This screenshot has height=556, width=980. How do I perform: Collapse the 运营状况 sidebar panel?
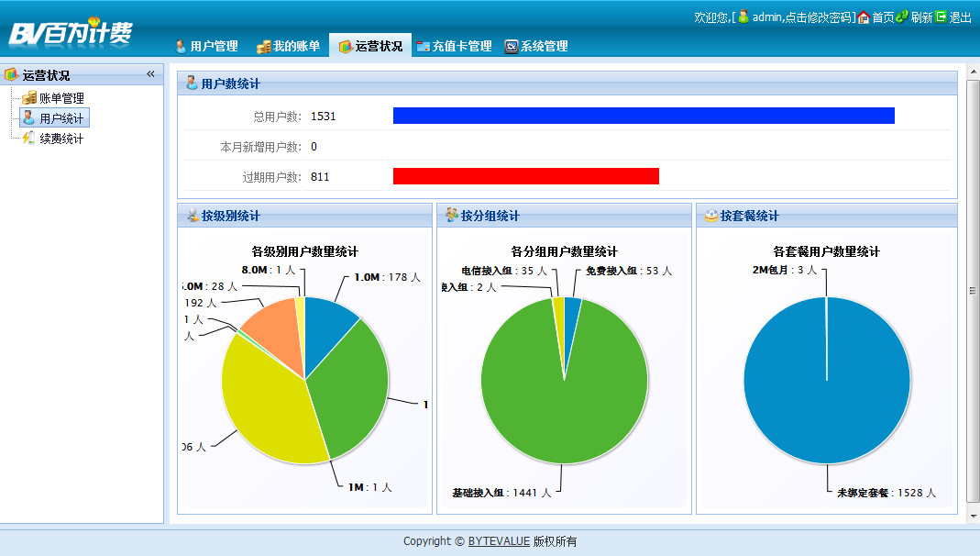(x=150, y=74)
